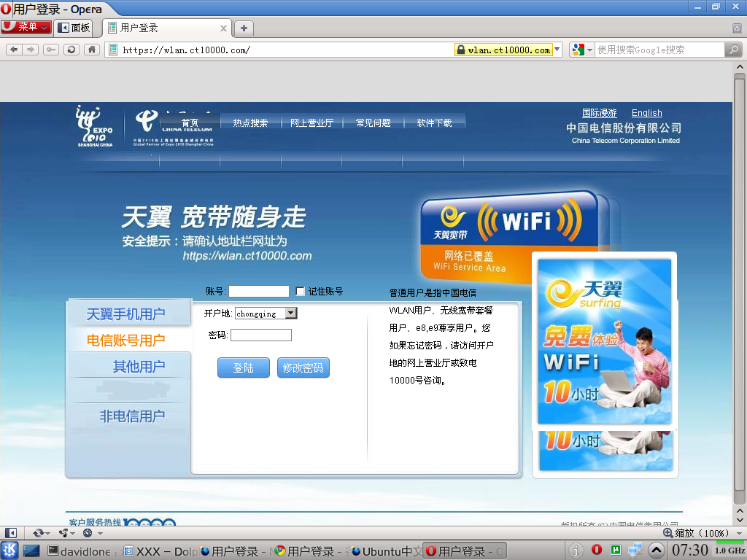Open 网上营业厅 navigation item
The width and height of the screenshot is (747, 560).
[311, 122]
